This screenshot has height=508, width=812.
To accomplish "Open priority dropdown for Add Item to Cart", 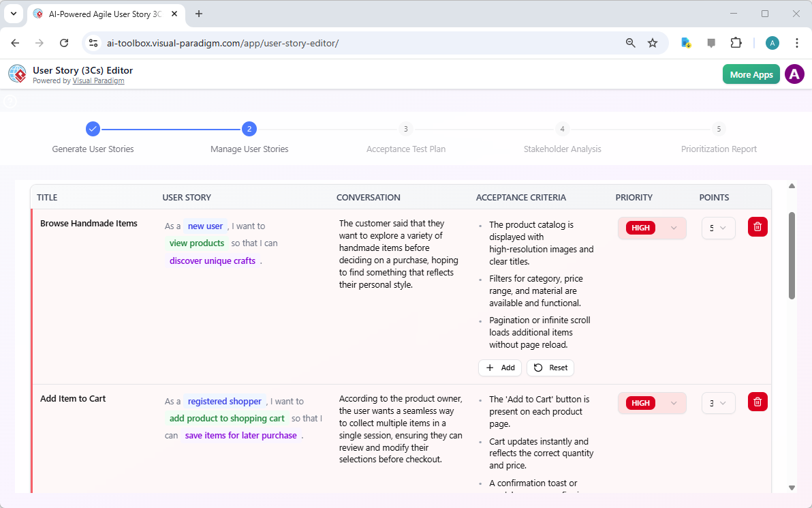I will pyautogui.click(x=651, y=402).
